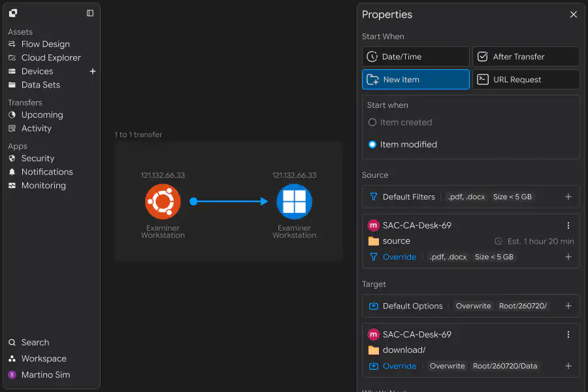The image size is (588, 392).
Task: Click the Est. 1 hour 20 min estimate
Action: [534, 242]
